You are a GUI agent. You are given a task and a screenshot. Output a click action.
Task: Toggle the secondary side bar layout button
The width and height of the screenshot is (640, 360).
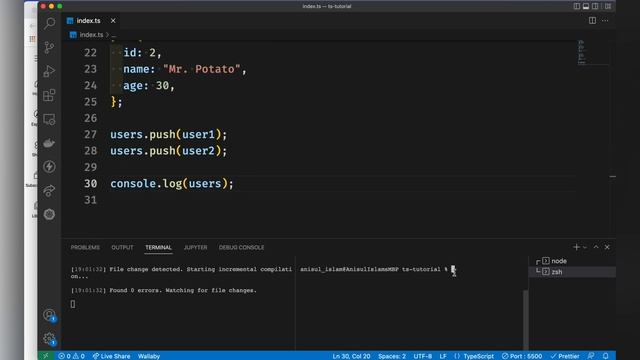[596, 6]
